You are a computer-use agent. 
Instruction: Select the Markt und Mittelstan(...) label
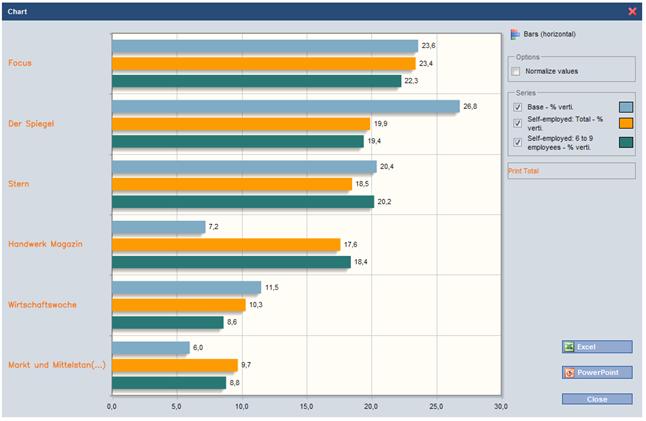pos(57,365)
